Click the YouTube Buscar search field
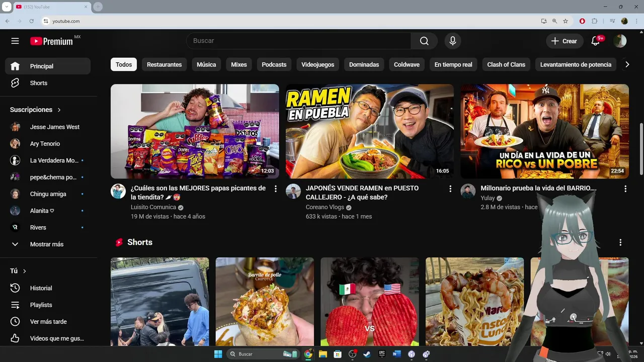Screen dimensions: 644x362 (x=298, y=41)
